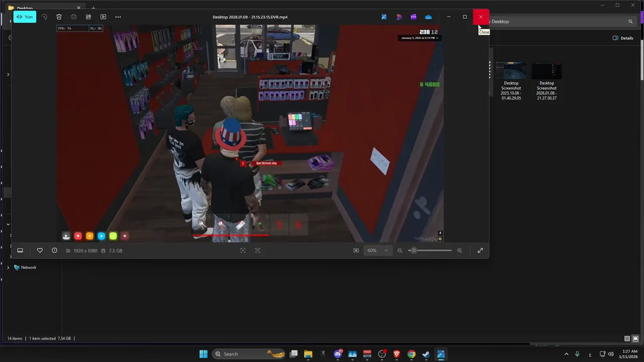The width and height of the screenshot is (644, 362).
Task: Show file info with the circled i icon
Action: point(54,250)
